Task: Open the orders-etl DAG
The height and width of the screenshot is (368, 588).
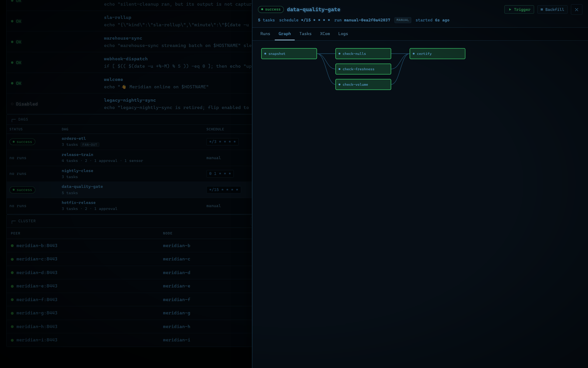Action: pyautogui.click(x=74, y=138)
